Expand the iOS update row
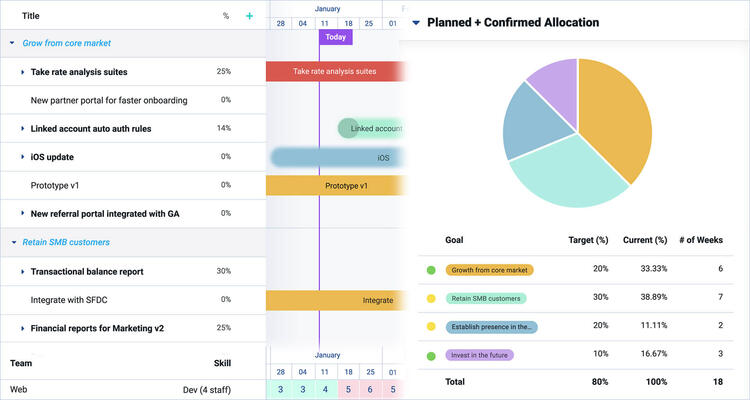The width and height of the screenshot is (750, 400). [22, 157]
